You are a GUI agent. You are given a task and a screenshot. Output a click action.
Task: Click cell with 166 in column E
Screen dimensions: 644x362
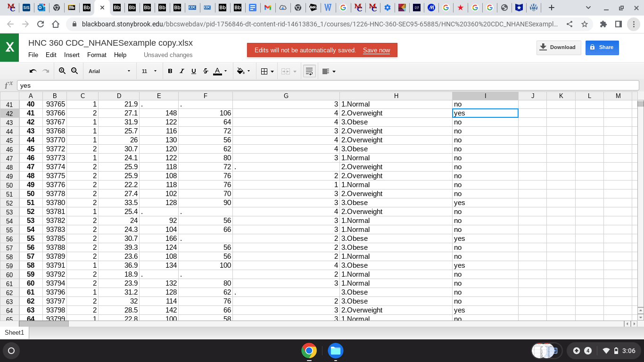coord(159,239)
